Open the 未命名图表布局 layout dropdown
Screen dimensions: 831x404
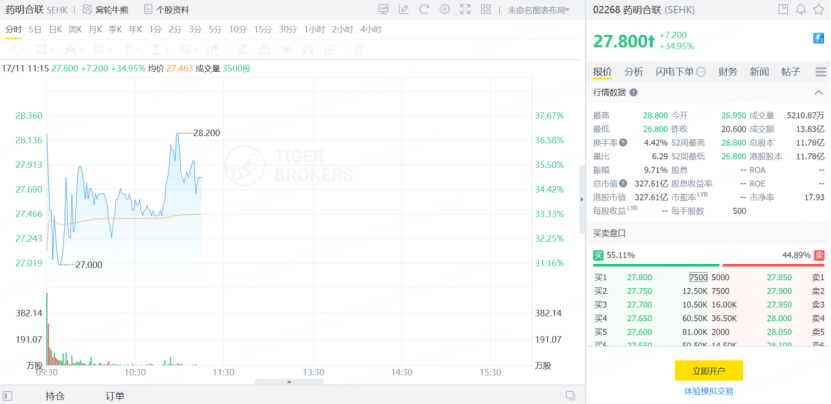point(538,10)
